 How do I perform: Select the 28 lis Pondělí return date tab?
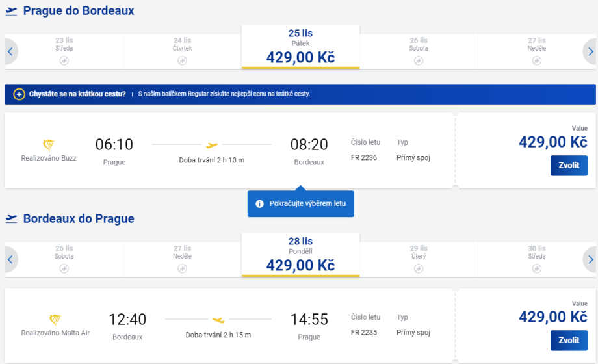click(300, 255)
